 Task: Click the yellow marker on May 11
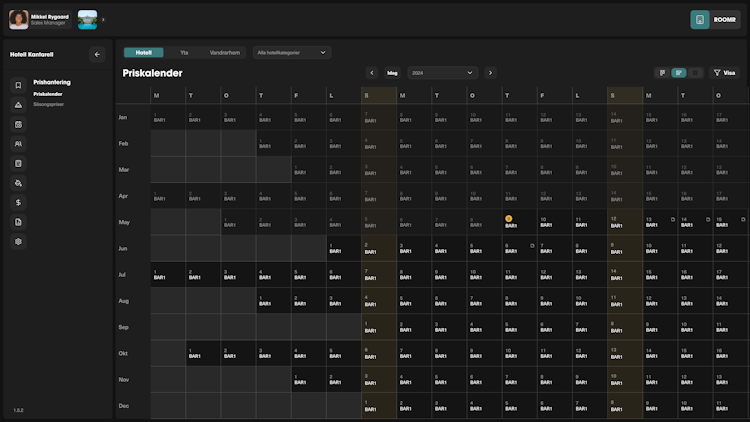tap(508, 218)
